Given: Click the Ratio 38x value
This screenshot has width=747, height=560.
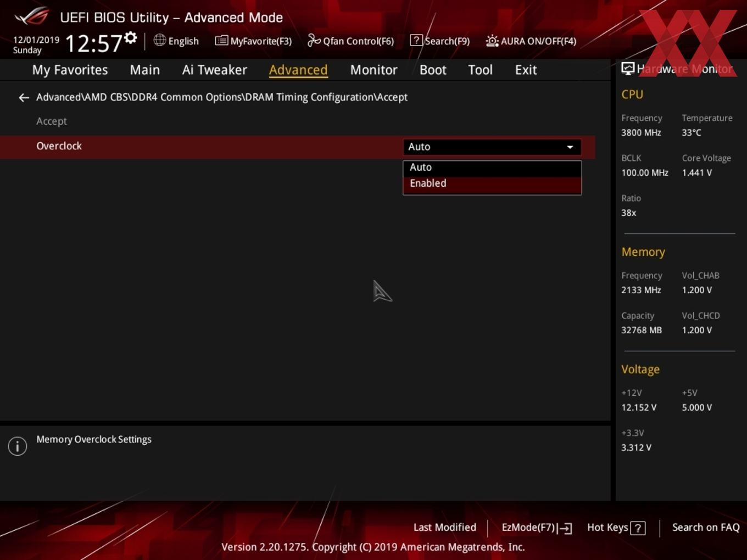Looking at the screenshot, I should point(629,212).
